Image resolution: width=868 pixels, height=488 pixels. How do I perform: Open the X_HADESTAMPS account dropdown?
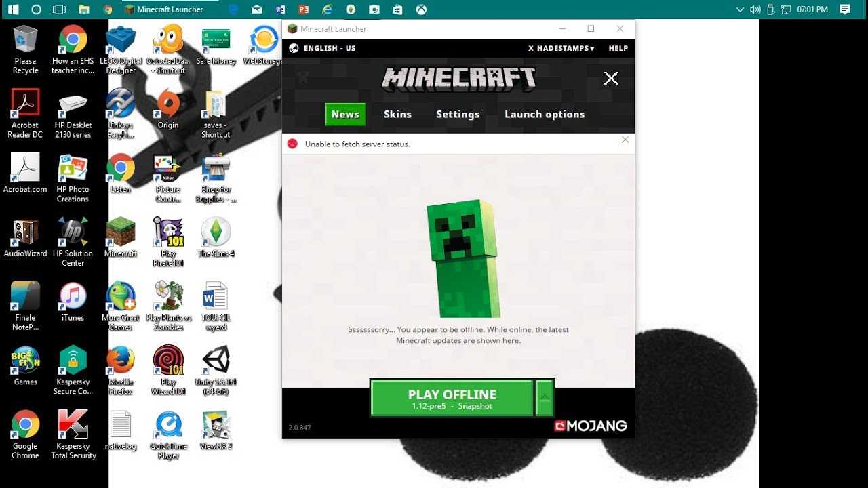coord(561,48)
